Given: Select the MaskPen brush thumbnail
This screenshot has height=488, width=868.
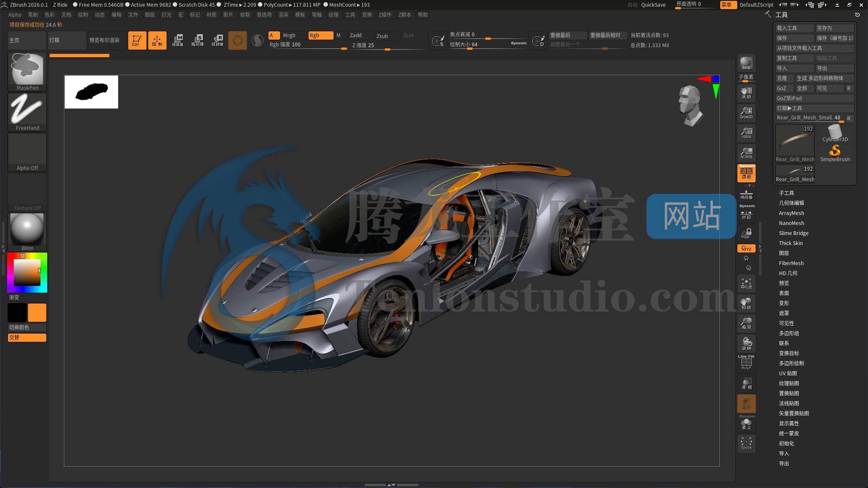Looking at the screenshot, I should tap(27, 69).
